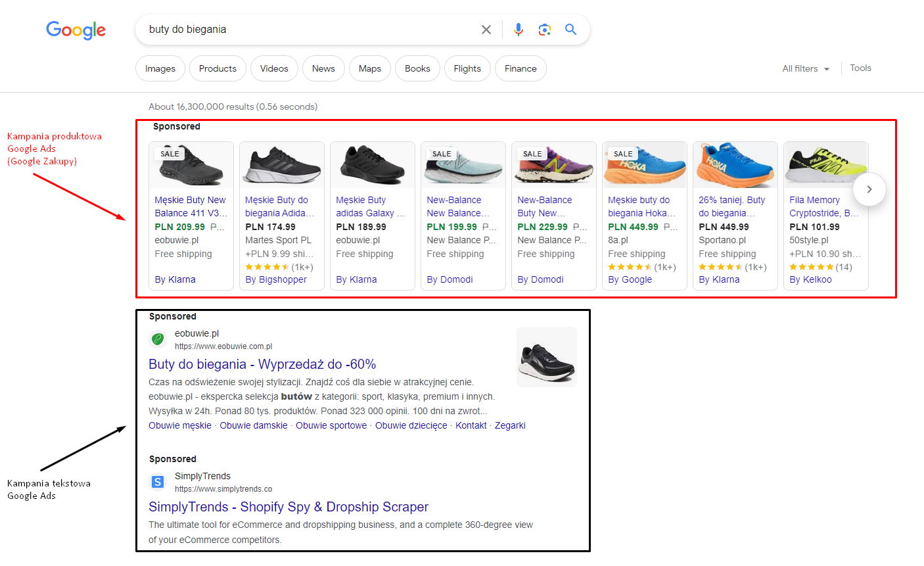The height and width of the screenshot is (566, 924).
Task: Click 'By Klarna' under New Balance 411
Action: (175, 279)
